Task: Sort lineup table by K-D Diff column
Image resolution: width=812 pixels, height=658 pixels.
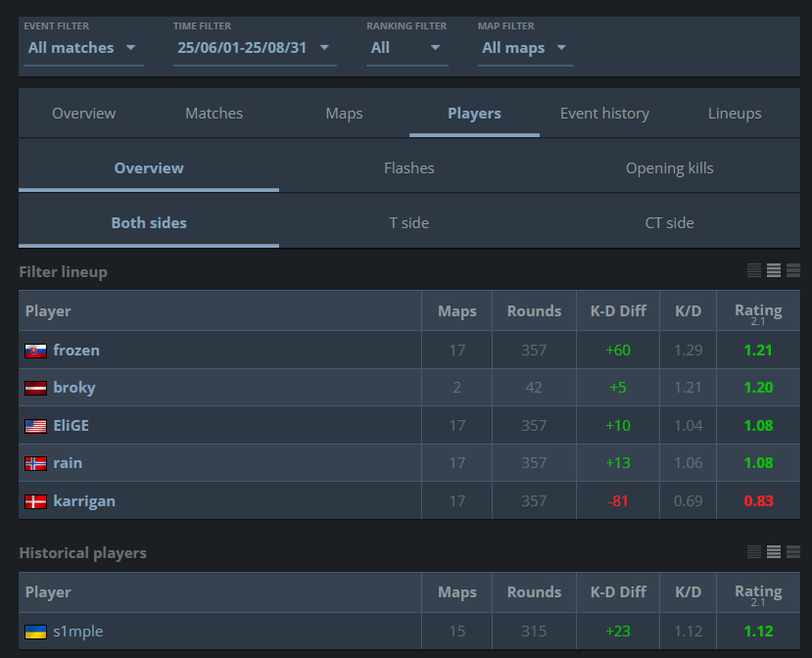Action: [x=618, y=311]
